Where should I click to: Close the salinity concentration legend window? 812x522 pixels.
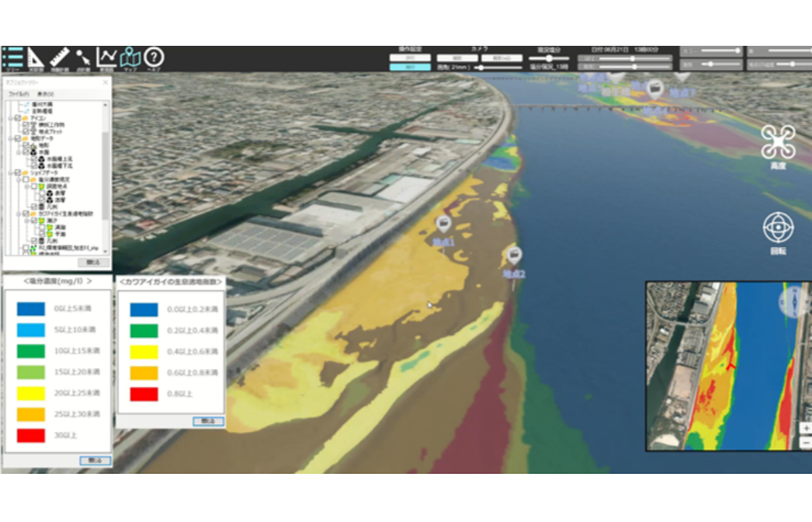point(95,461)
